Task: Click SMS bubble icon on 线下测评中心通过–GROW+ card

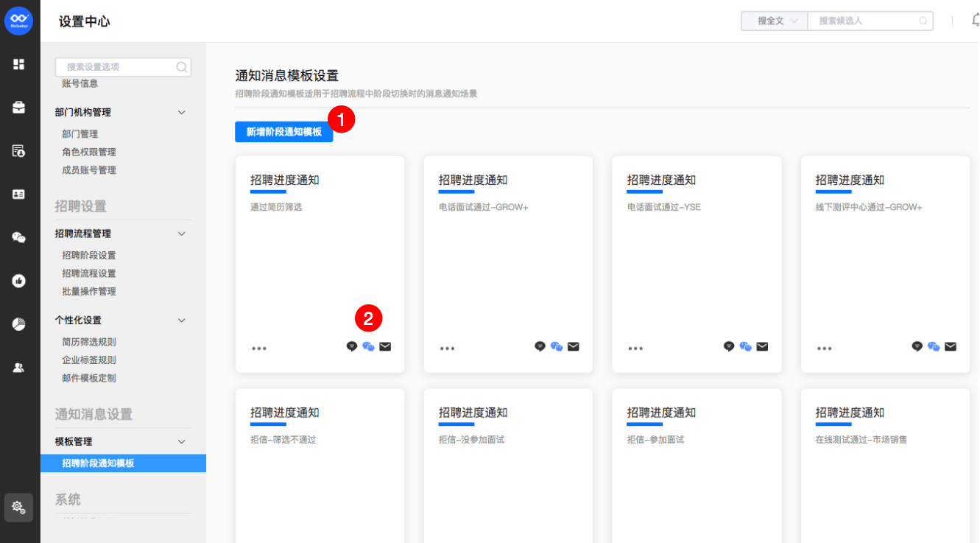Action: tap(917, 346)
